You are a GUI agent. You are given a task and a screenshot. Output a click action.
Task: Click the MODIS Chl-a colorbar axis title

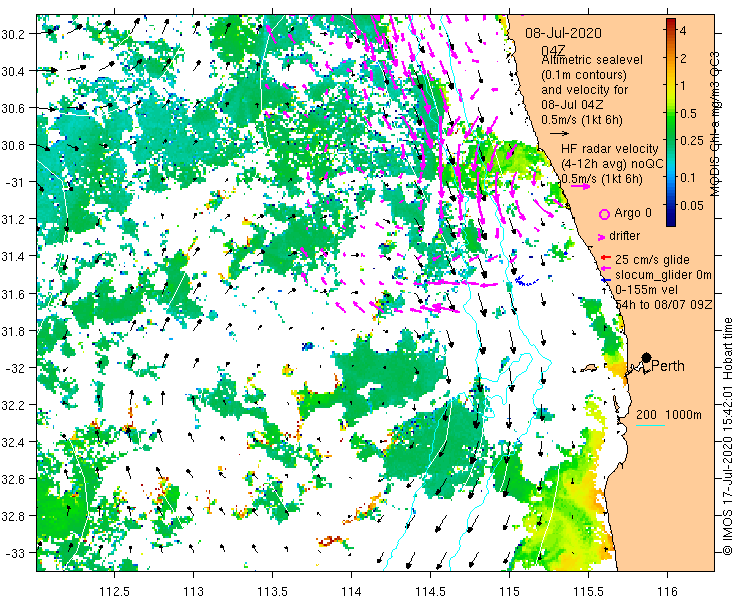tap(715, 124)
